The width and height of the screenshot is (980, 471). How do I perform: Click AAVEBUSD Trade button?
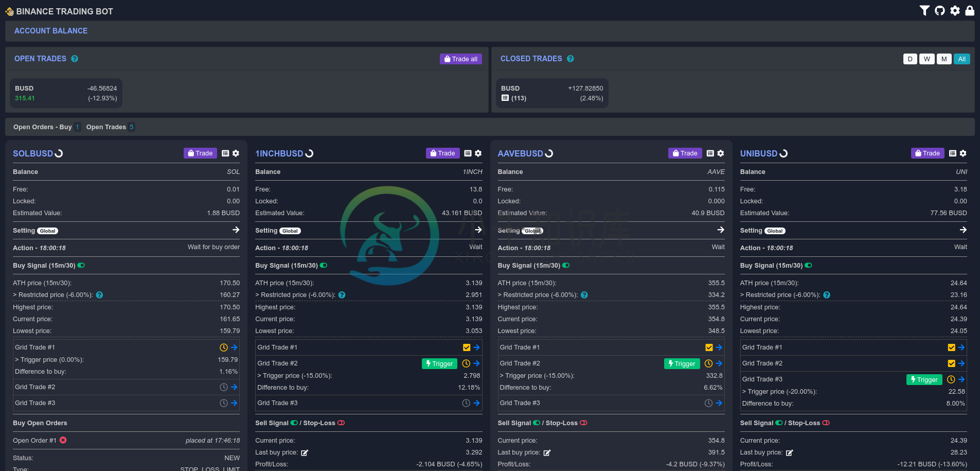click(685, 153)
